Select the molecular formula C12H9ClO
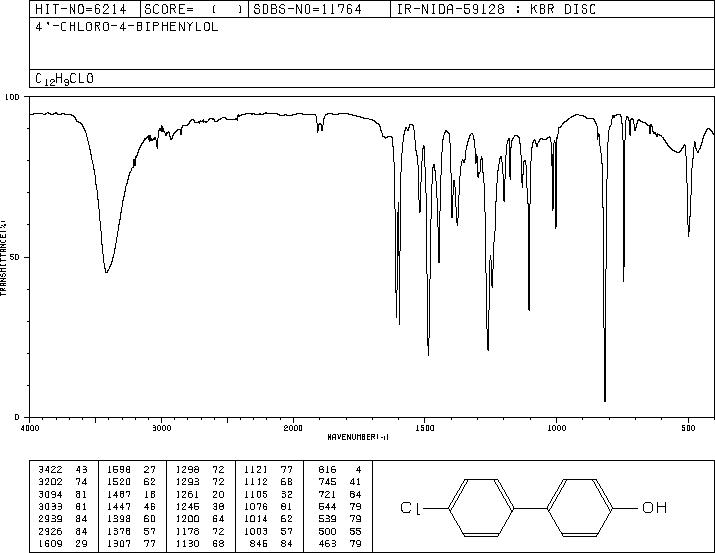 pos(64,79)
